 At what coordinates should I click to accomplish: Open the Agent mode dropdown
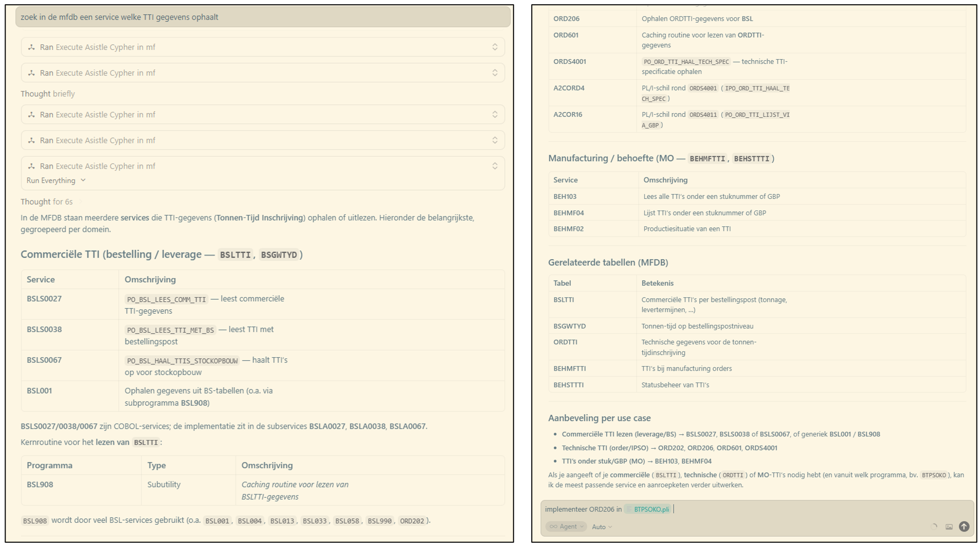tap(566, 526)
